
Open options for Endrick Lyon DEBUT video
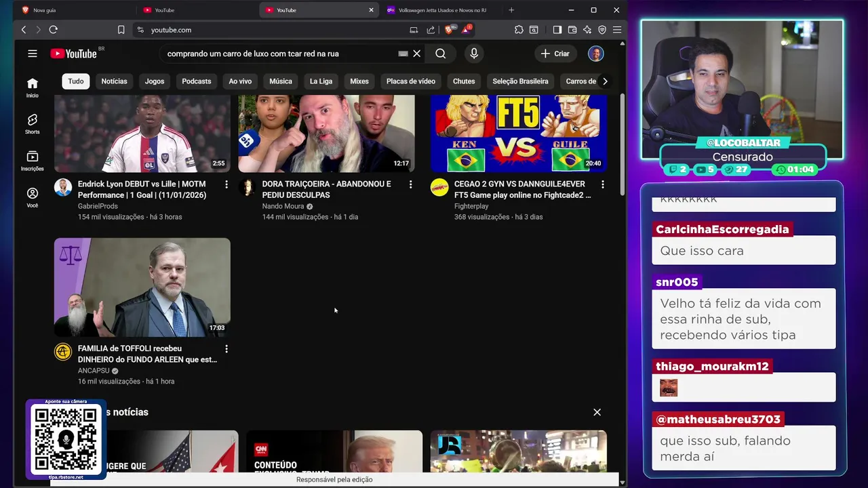226,184
